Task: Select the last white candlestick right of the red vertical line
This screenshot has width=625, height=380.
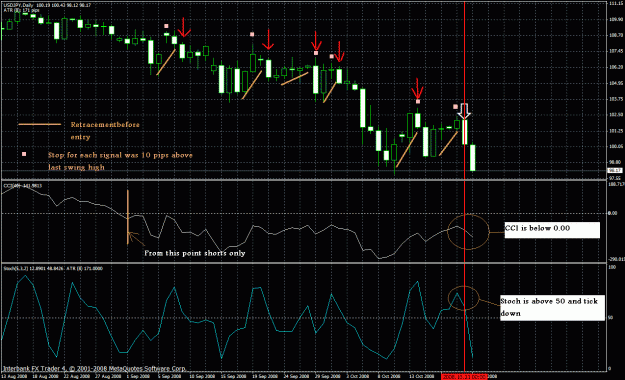Action: [x=473, y=158]
